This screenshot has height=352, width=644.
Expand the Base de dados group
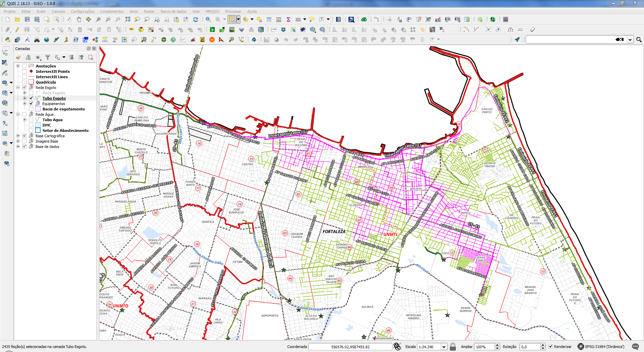pyautogui.click(x=18, y=147)
